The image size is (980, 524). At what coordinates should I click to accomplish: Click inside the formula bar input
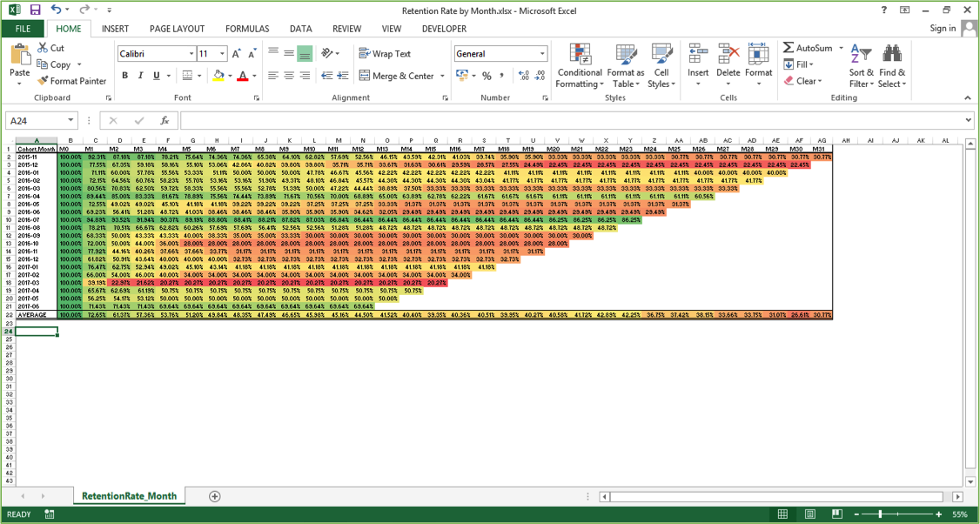[571, 120]
